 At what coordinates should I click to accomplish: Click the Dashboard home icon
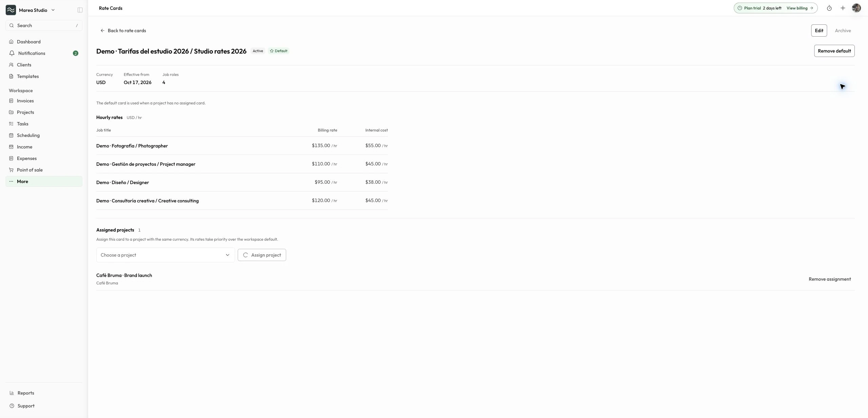[x=11, y=42]
